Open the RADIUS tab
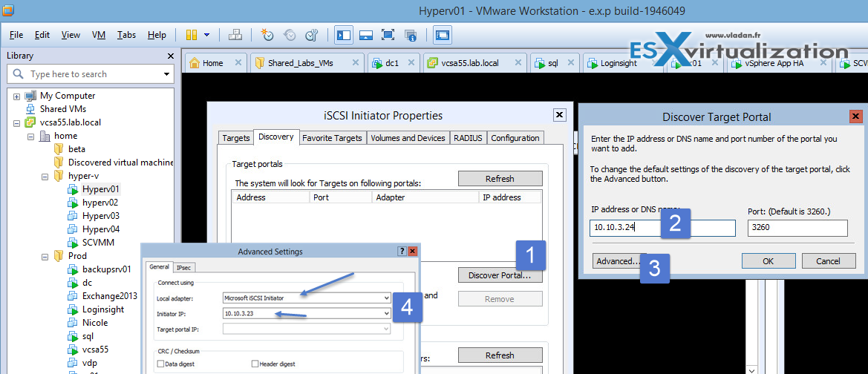868x374 pixels. [469, 138]
